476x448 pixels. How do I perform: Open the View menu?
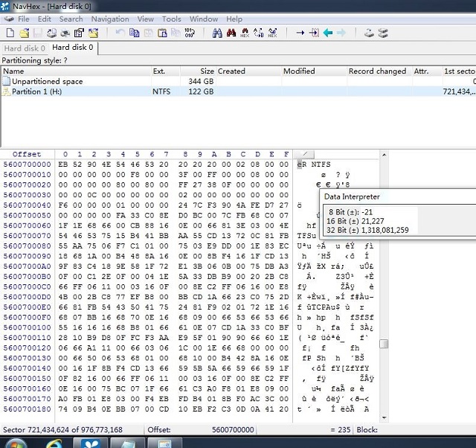click(x=146, y=19)
